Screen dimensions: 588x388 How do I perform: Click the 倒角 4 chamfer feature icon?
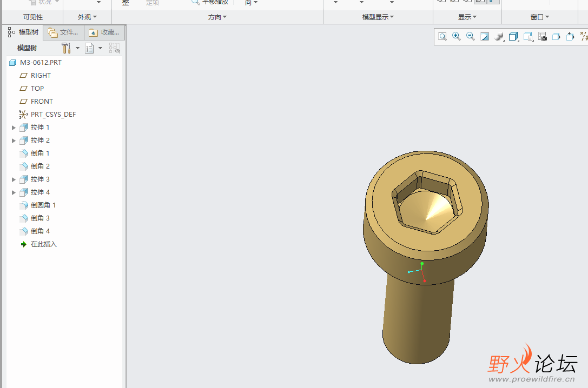click(x=24, y=231)
